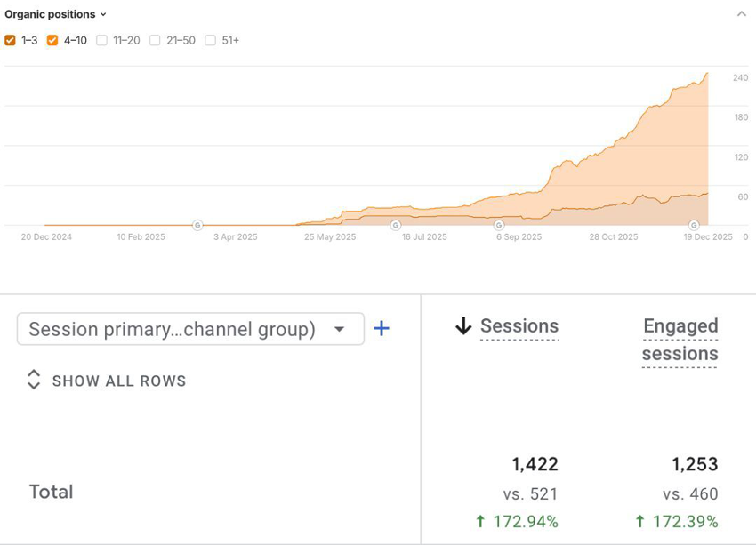Enable the 21–50 positions checkbox
The image size is (756, 545).
[156, 40]
